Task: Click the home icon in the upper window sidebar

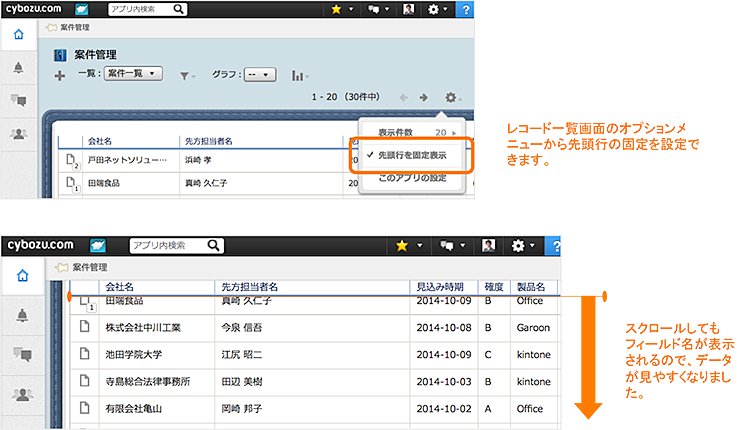Action: (x=18, y=34)
